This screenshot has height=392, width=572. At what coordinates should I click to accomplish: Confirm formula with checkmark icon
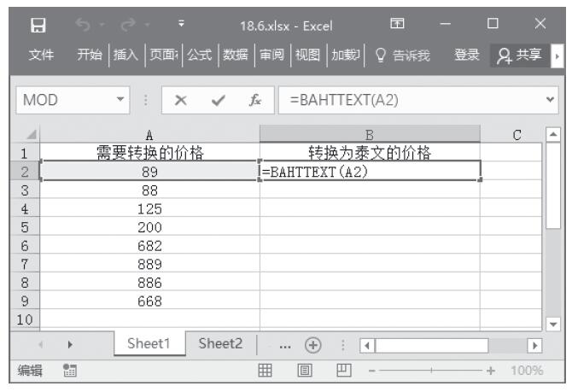coord(219,99)
